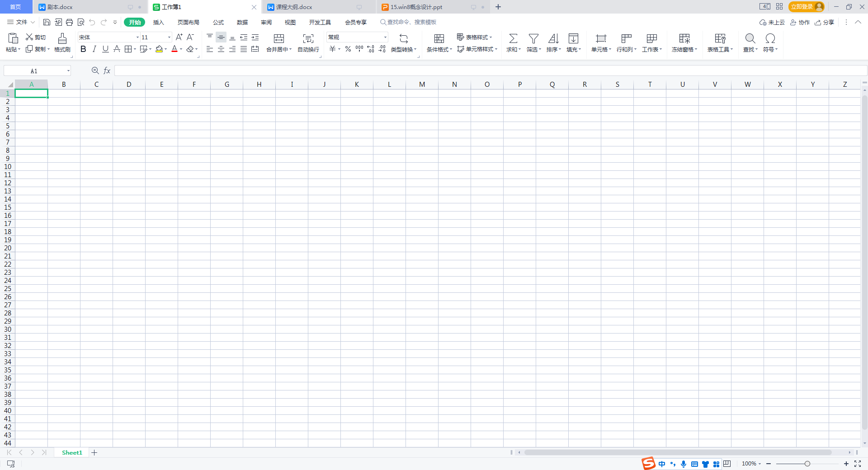Image resolution: width=868 pixels, height=470 pixels.
Task: Click the borders grid icon
Action: pyautogui.click(x=128, y=49)
